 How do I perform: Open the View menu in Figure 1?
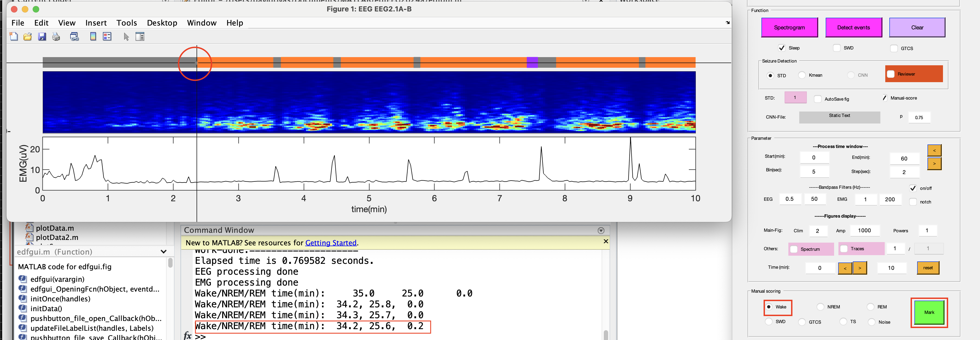(x=67, y=23)
